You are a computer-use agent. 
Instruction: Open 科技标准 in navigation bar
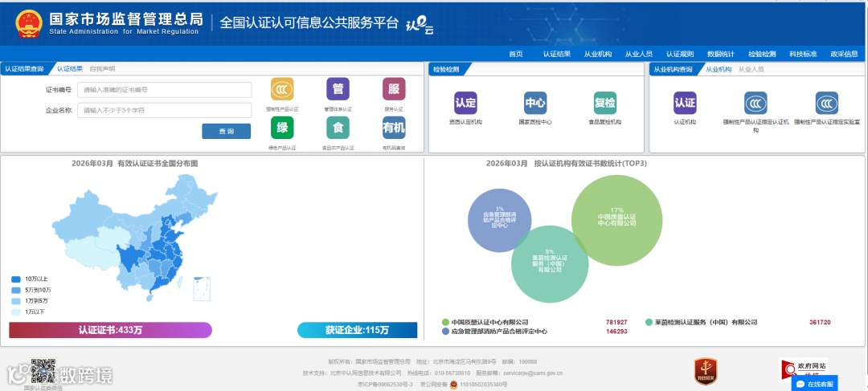tap(803, 55)
